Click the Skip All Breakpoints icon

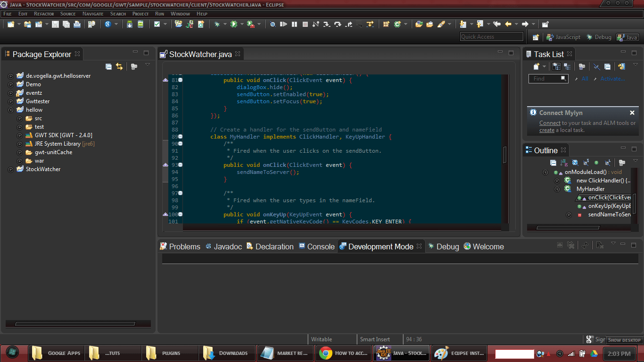coord(273,24)
